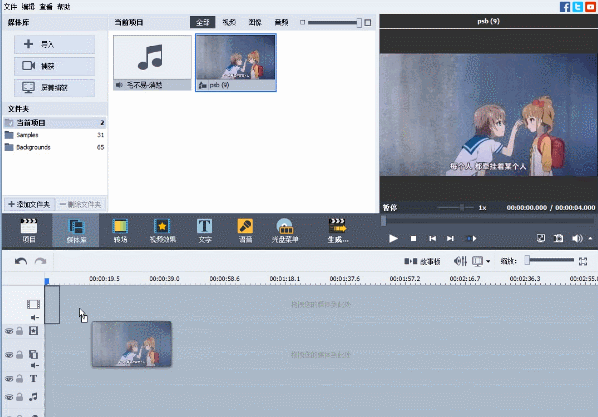This screenshot has height=417, width=598.
Task: Open the Facebook link icon
Action: [565, 6]
